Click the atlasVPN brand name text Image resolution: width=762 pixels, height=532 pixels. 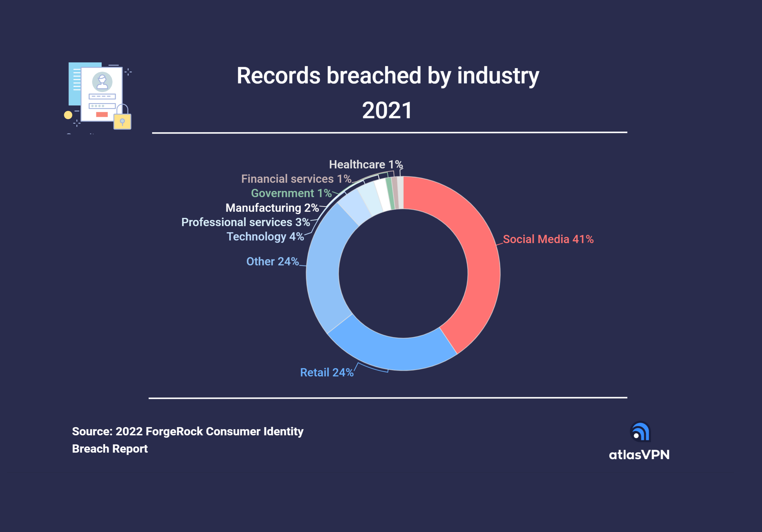(x=639, y=455)
